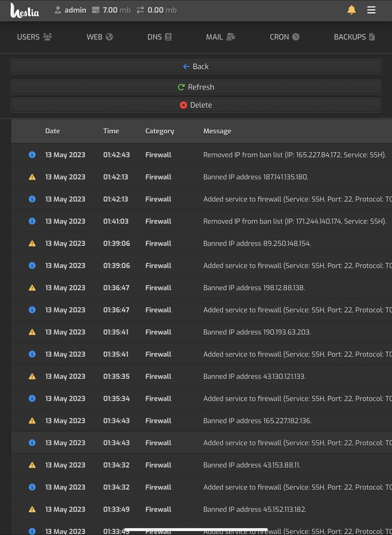Open the WEB tab
Screen dimensions: 392x535
[x=100, y=37]
